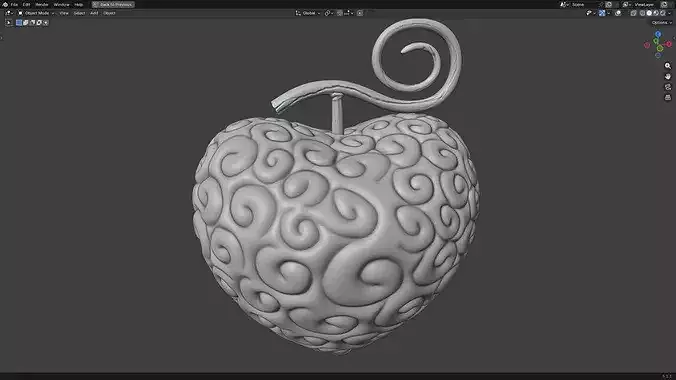Open the Window menu
676x380 pixels.
pos(61,4)
